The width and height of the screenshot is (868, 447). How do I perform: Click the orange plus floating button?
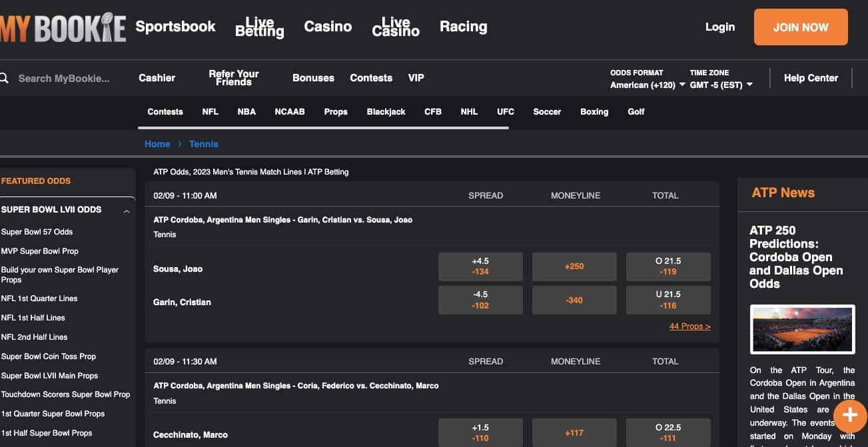click(850, 415)
